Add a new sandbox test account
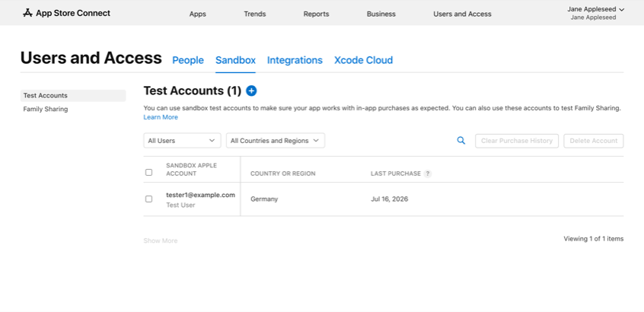Viewport: 644px width, 312px height. pyautogui.click(x=251, y=91)
